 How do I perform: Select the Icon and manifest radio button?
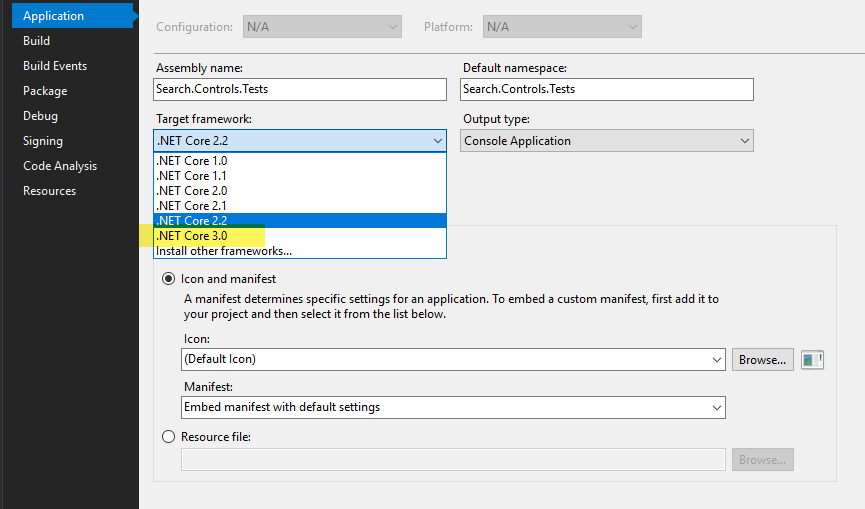point(167,279)
